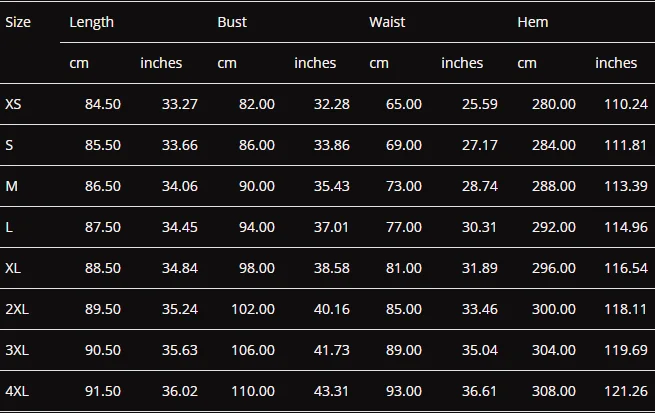Click the 84.50 length cell for XS
Screen dimensions: 655x413
point(103,104)
